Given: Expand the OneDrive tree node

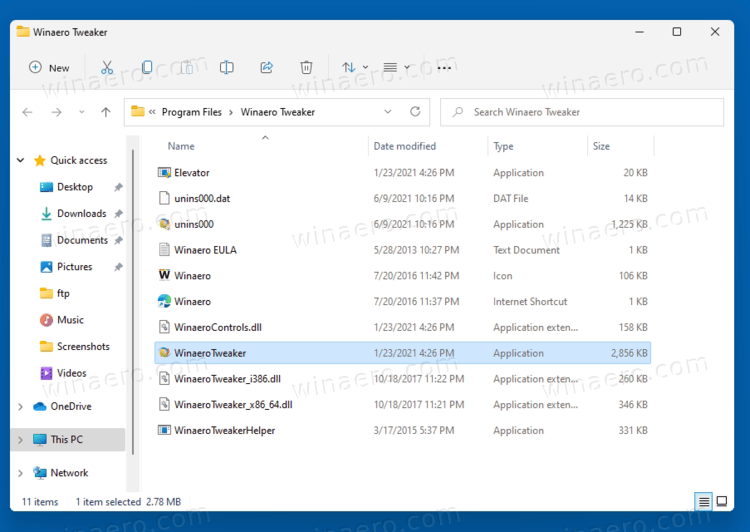Looking at the screenshot, I should pyautogui.click(x=20, y=407).
